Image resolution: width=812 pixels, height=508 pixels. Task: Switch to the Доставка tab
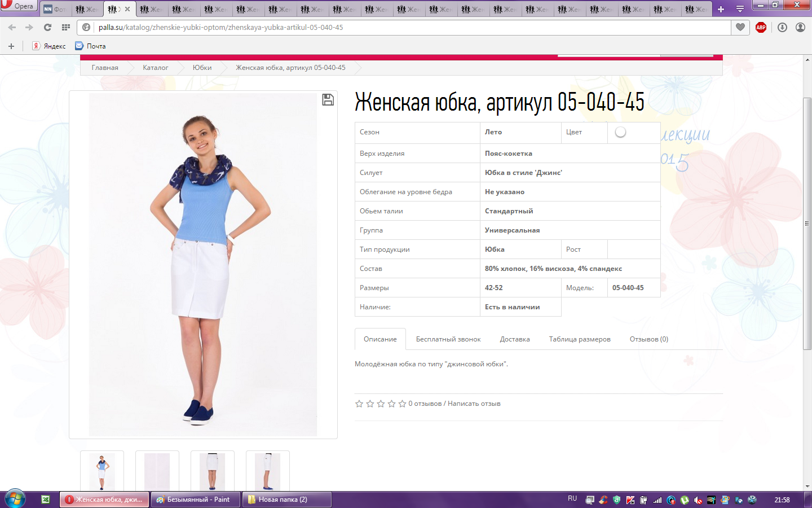[x=514, y=339]
